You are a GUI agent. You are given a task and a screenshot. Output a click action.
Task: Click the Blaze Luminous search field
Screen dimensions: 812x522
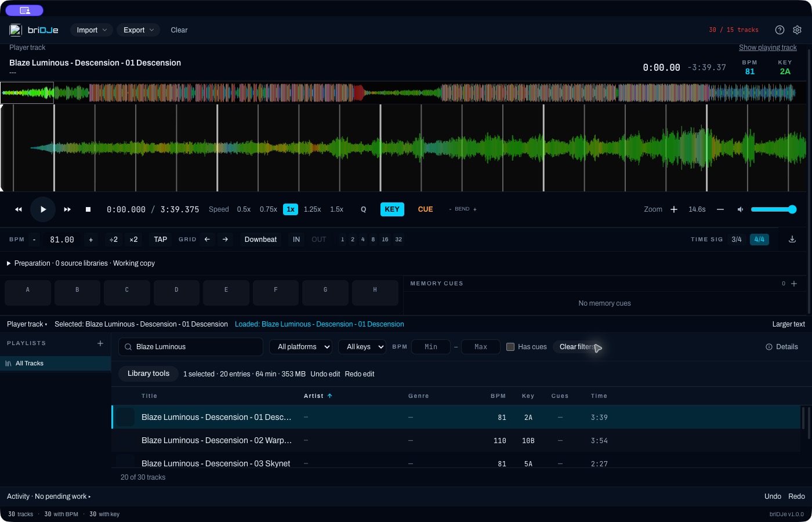pyautogui.click(x=191, y=347)
